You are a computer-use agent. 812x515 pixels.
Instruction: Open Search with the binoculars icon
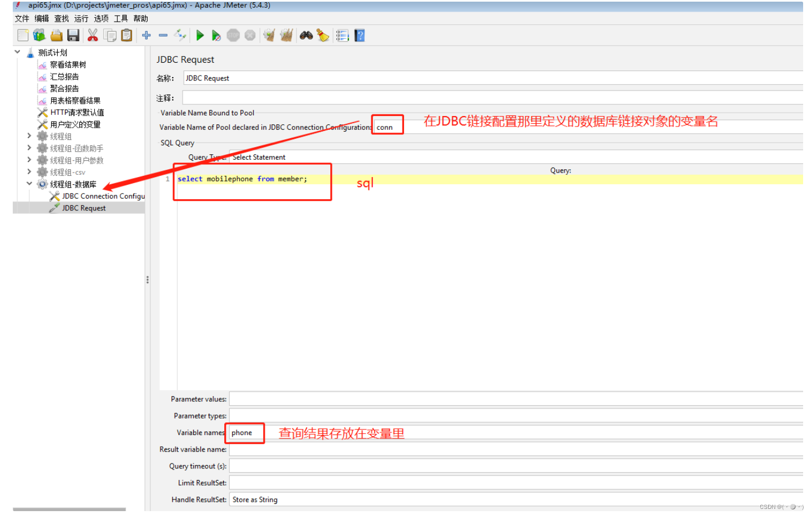tap(306, 36)
